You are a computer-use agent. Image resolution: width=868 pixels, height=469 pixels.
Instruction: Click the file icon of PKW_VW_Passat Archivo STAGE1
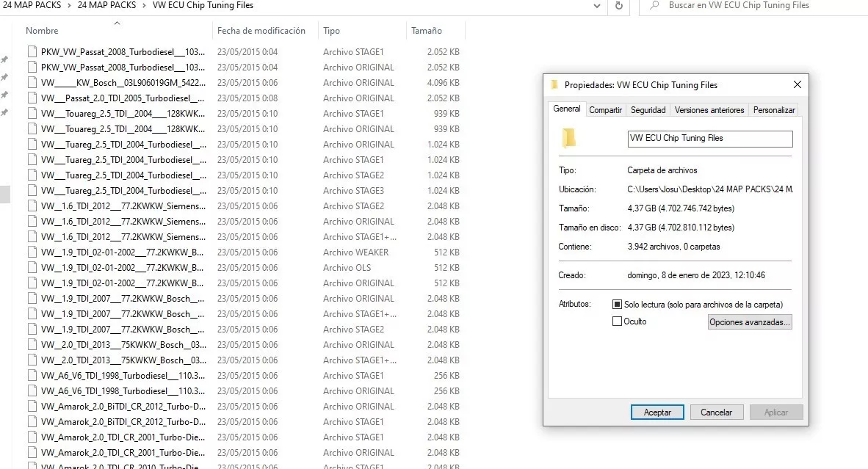[x=33, y=52]
